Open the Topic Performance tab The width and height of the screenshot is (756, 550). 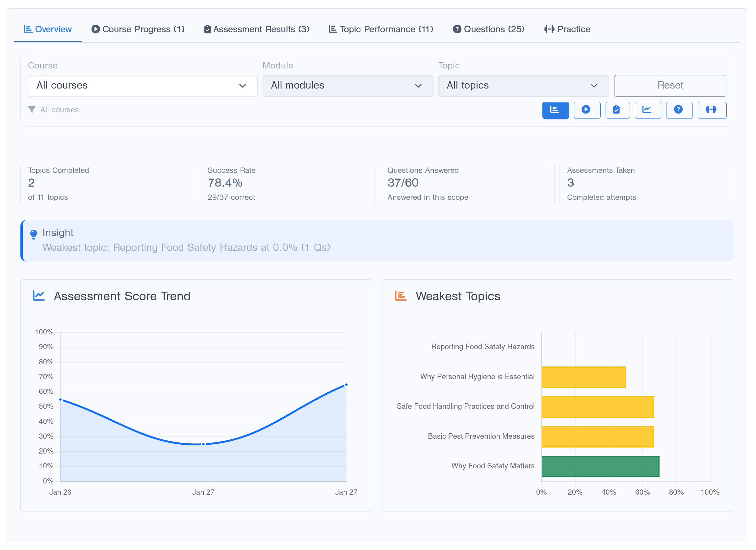tap(381, 29)
